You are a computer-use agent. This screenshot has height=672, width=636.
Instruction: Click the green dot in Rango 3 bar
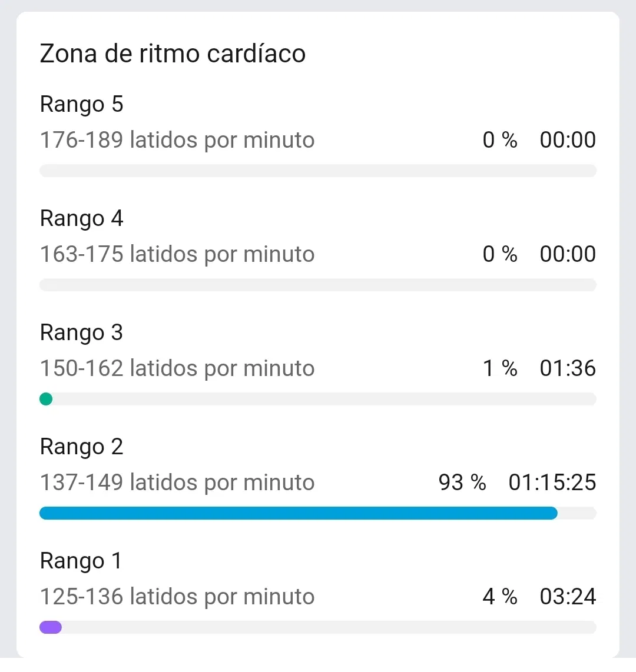pos(46,400)
